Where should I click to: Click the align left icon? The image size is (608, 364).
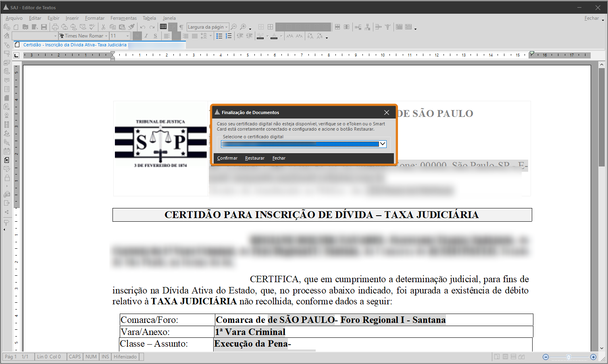coord(167,36)
